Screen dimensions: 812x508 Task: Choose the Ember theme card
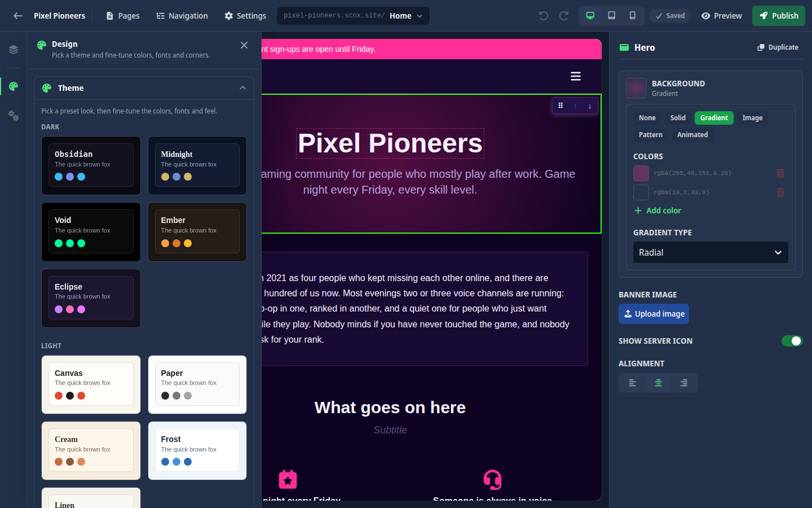click(197, 232)
